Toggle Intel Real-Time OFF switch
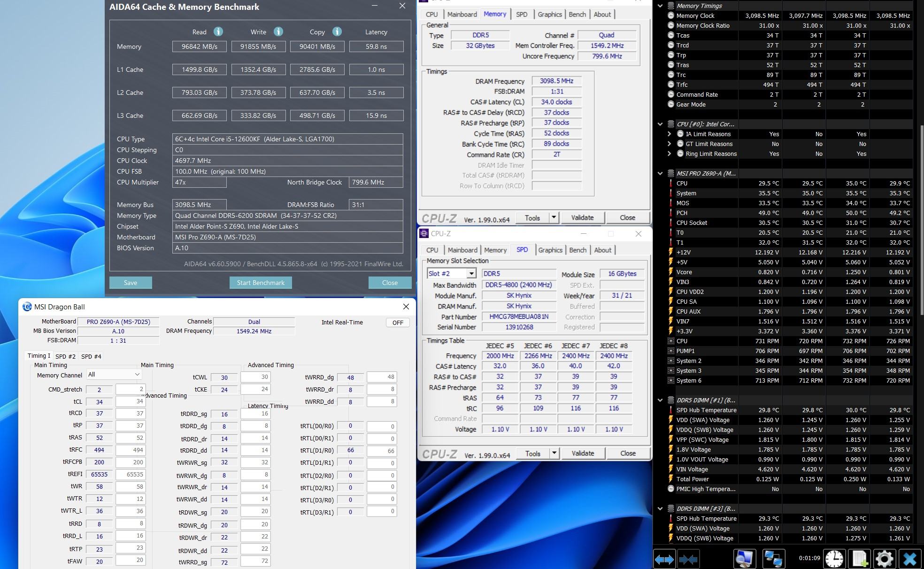Image resolution: width=924 pixels, height=569 pixels. 398,323
